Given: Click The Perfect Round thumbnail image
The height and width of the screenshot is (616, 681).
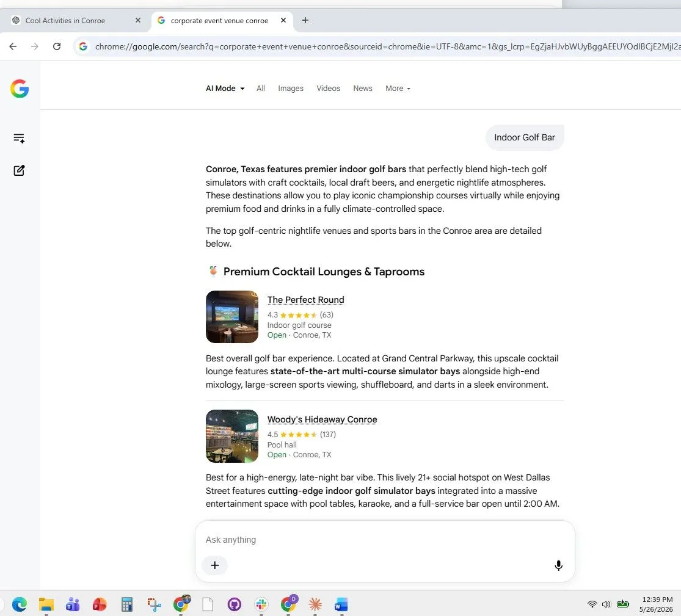Looking at the screenshot, I should [x=232, y=317].
